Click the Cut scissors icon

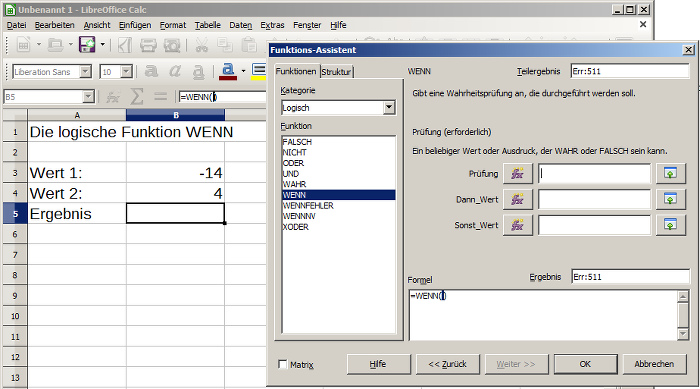click(202, 45)
